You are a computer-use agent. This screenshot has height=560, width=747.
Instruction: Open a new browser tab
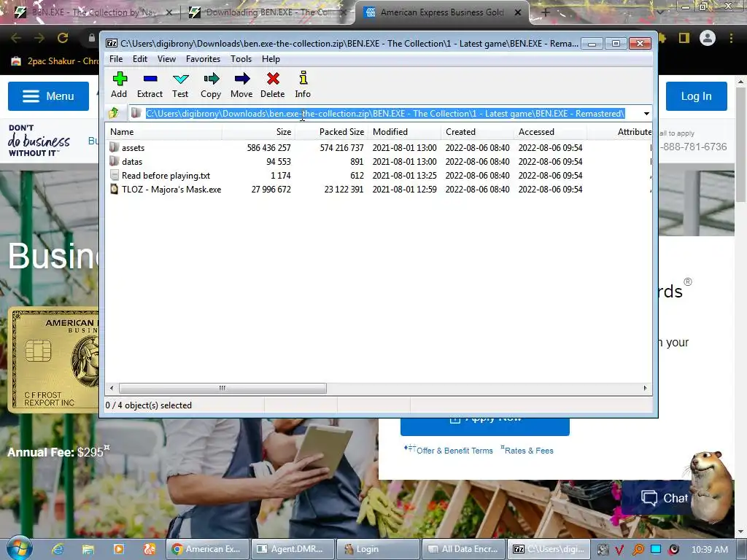546,13
